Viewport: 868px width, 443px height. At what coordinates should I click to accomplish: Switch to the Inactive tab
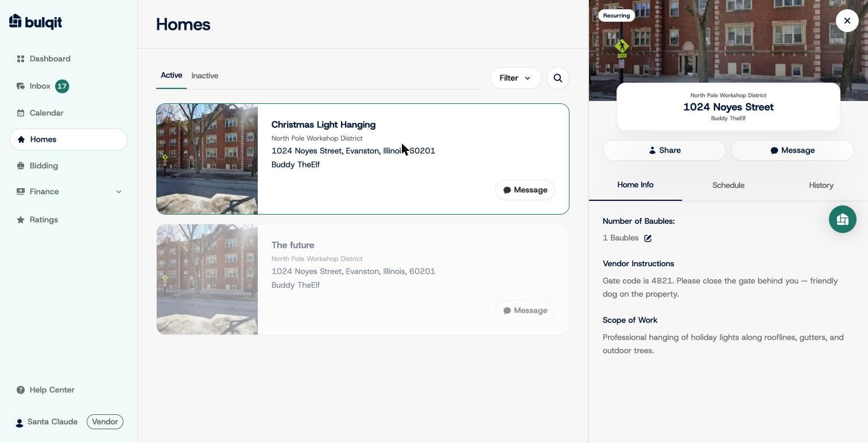click(205, 76)
